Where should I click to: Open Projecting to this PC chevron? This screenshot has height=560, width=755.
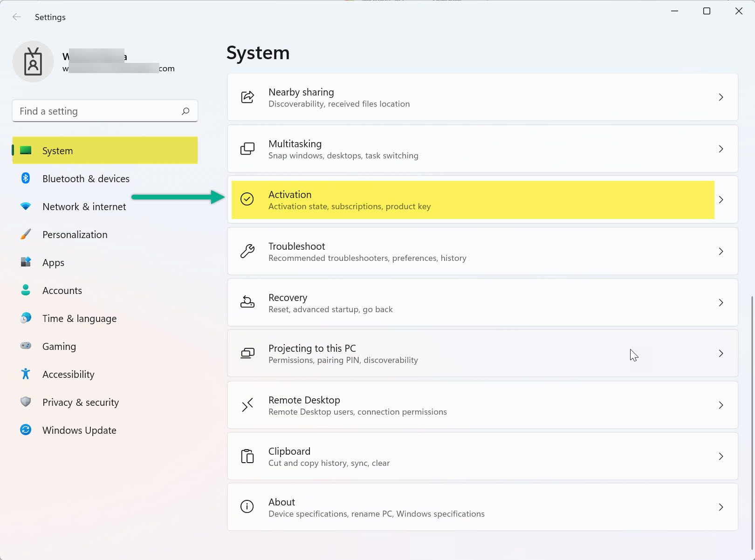tap(721, 353)
